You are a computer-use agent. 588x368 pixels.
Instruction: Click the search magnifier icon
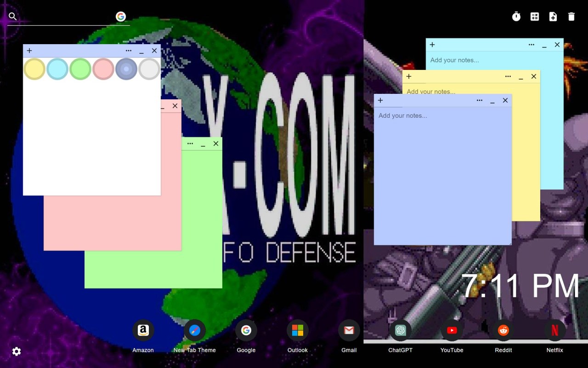click(13, 17)
